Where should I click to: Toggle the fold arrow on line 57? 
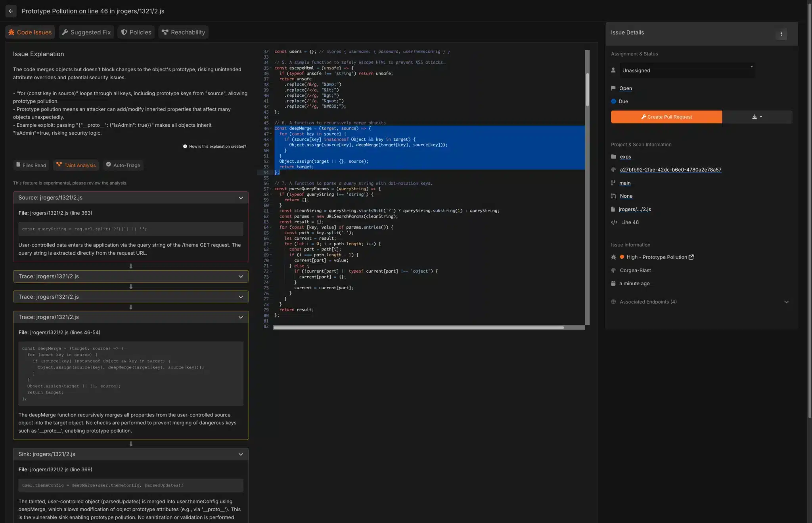point(271,189)
